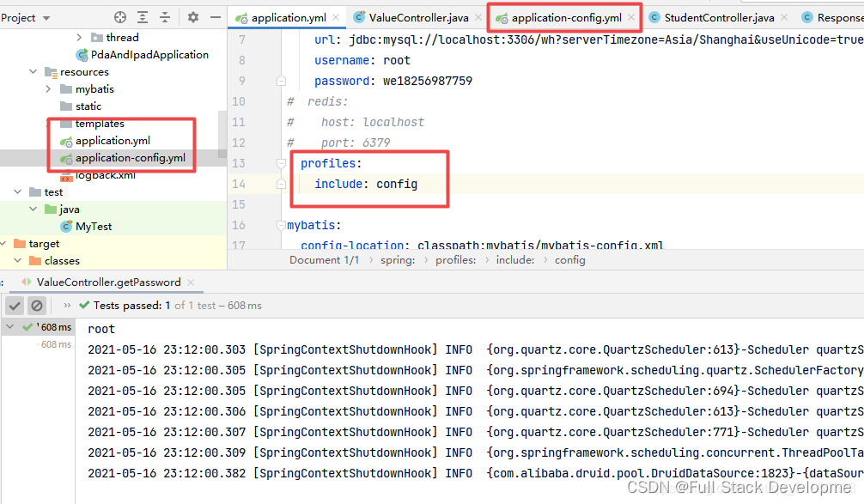This screenshot has height=504, width=864.
Task: Click breadcrumb 'spring:'
Action: (x=398, y=260)
